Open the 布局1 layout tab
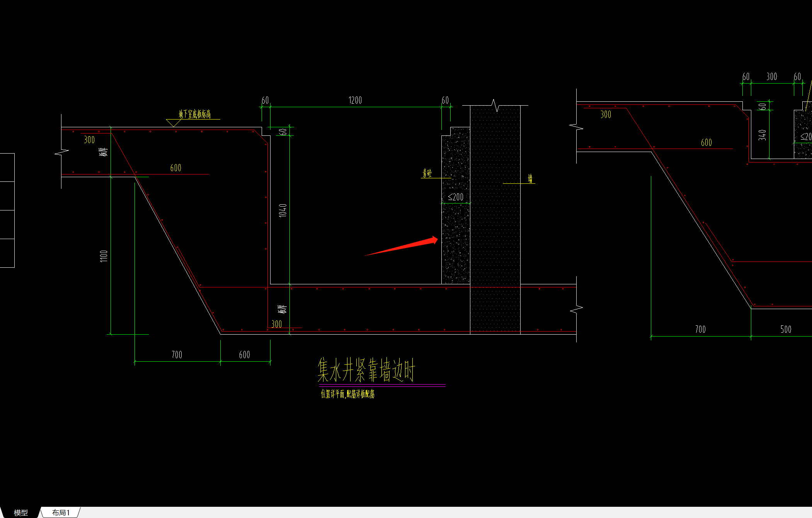 [x=61, y=513]
